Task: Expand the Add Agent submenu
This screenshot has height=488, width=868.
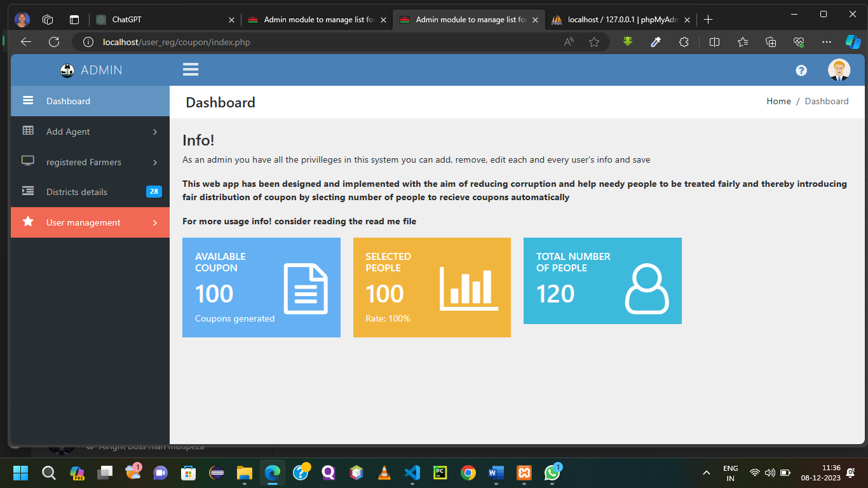Action: pos(154,132)
